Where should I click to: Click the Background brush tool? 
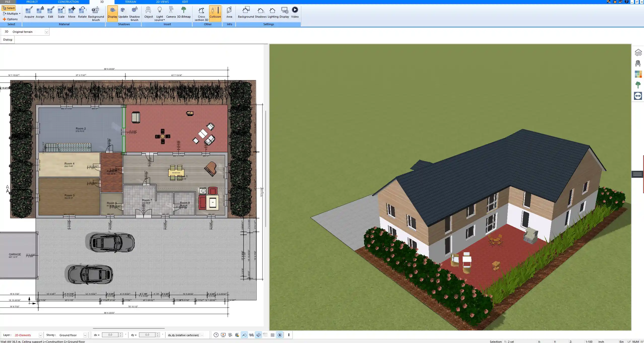96,13
